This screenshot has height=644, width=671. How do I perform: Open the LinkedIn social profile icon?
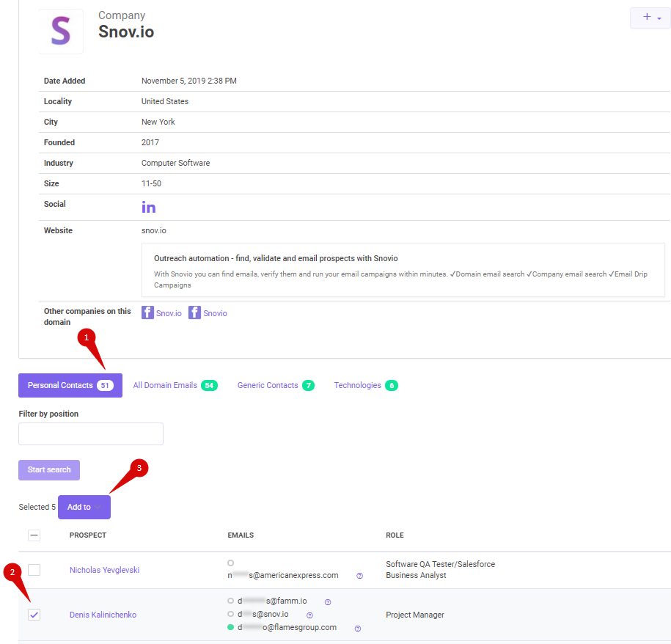tap(148, 208)
